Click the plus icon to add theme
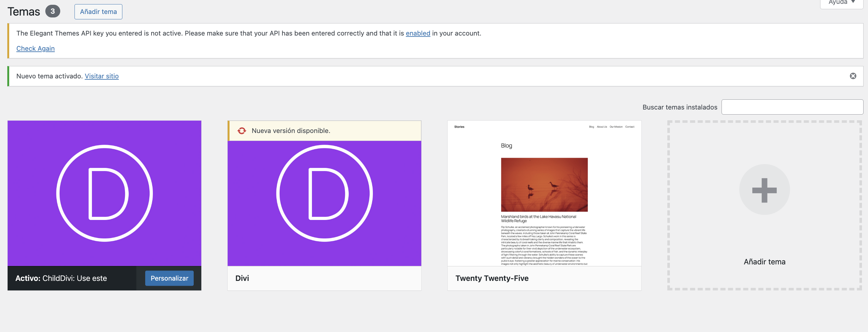The image size is (868, 332). pyautogui.click(x=764, y=190)
